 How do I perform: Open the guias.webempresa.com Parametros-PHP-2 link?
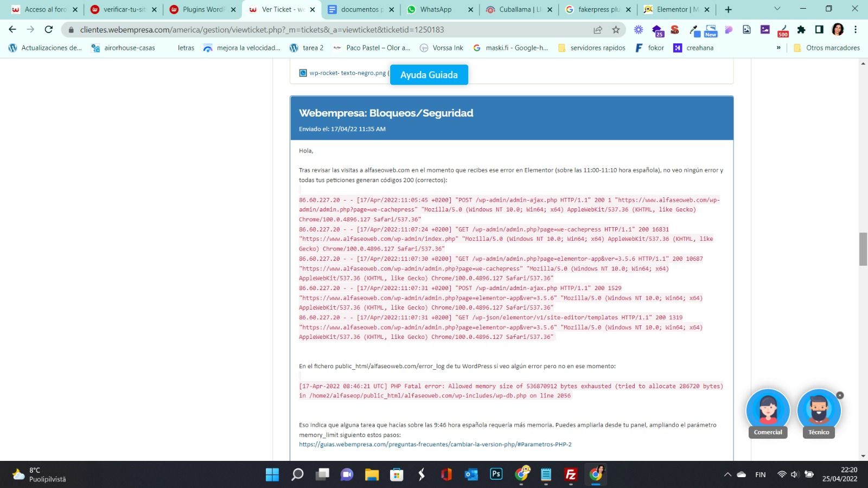(x=435, y=444)
